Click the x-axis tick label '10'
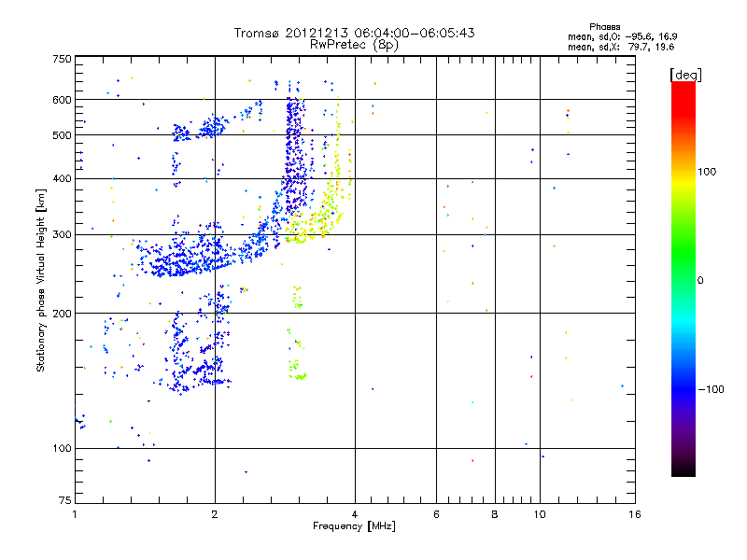 tap(540, 514)
